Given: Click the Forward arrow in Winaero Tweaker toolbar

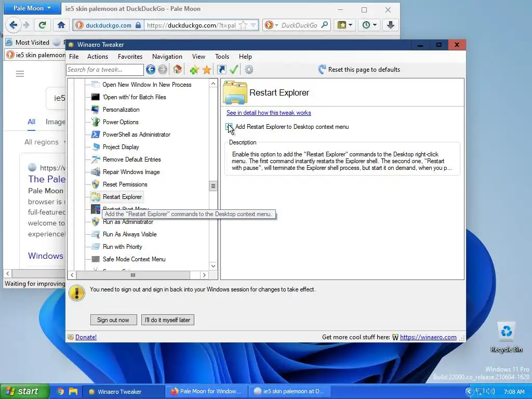Looking at the screenshot, I should coord(163,70).
